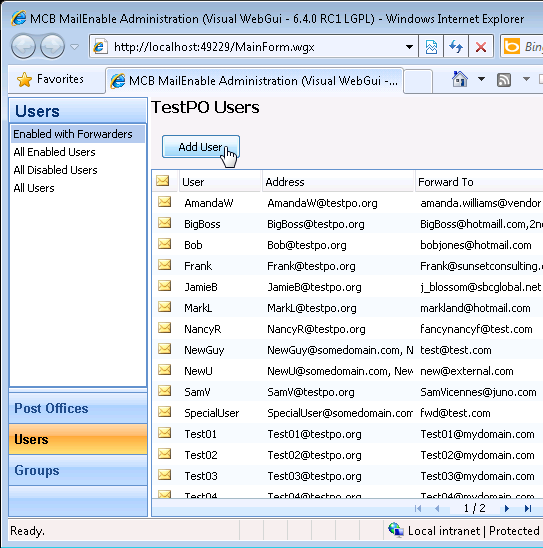Click the red Stop X icon
This screenshot has height=548, width=543.
tap(481, 46)
